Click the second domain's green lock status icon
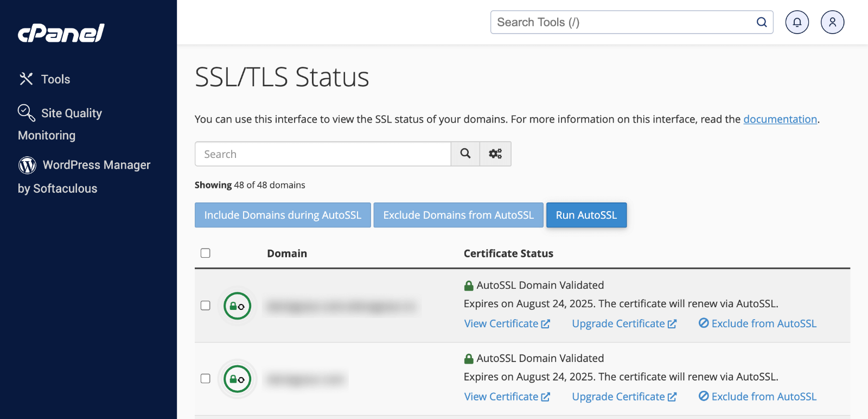 click(x=238, y=379)
